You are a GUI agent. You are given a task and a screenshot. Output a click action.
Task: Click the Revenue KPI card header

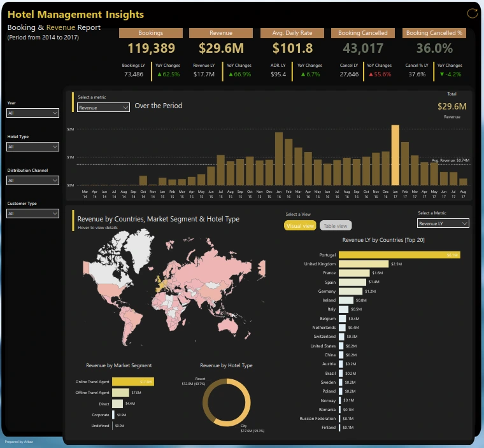[x=221, y=33]
